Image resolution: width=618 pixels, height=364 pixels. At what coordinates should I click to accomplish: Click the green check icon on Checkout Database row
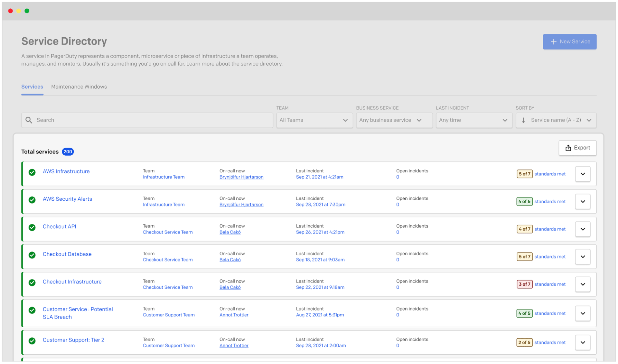[32, 255]
